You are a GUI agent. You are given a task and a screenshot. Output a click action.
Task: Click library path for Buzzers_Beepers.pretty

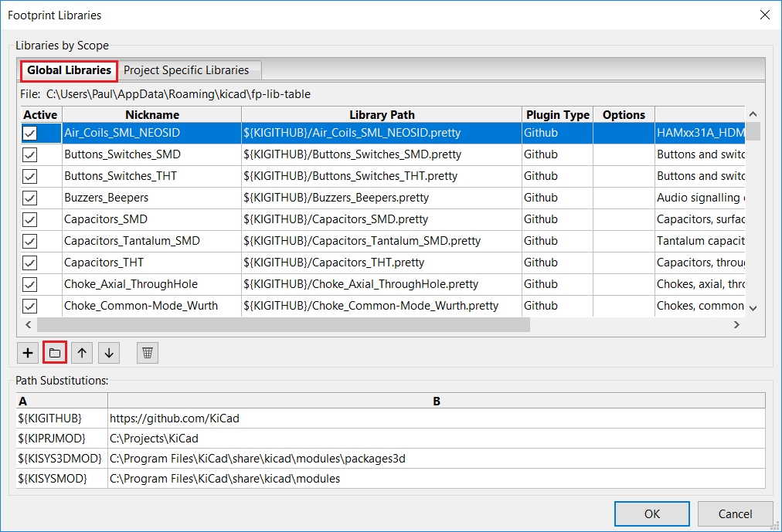tap(382, 198)
